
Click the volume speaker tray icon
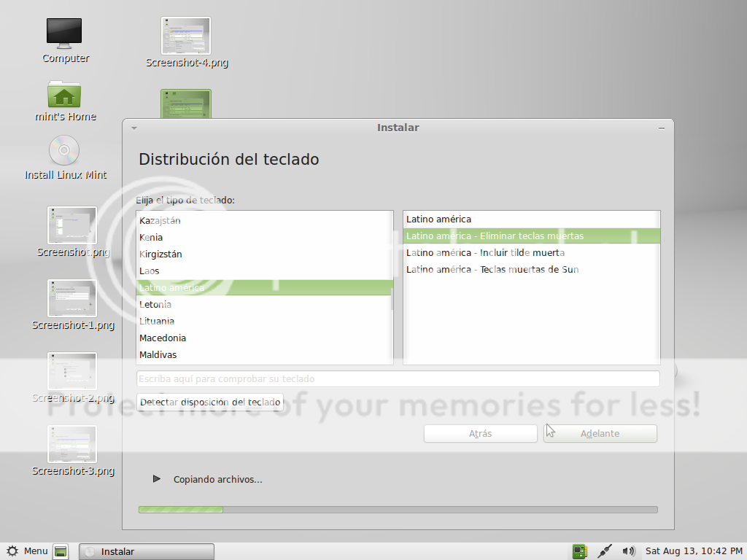(x=629, y=551)
